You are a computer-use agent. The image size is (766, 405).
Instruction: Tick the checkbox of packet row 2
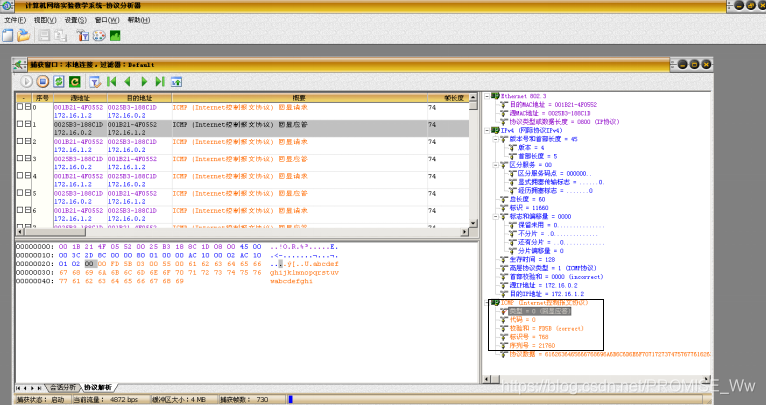pos(20,141)
